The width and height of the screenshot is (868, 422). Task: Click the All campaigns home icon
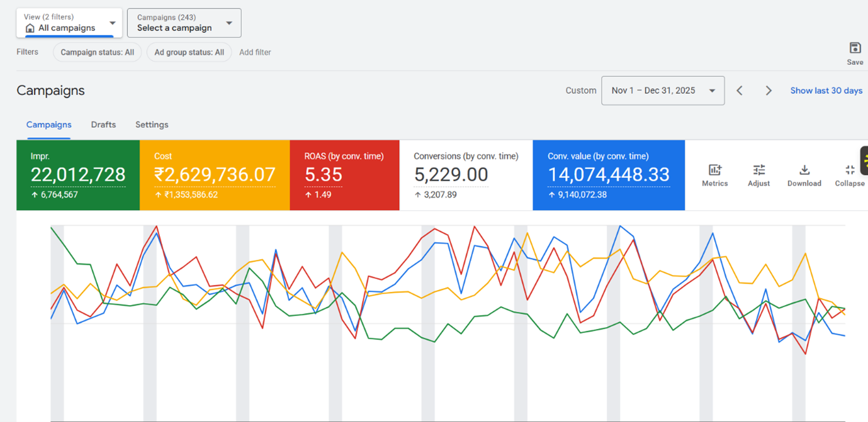pos(30,28)
